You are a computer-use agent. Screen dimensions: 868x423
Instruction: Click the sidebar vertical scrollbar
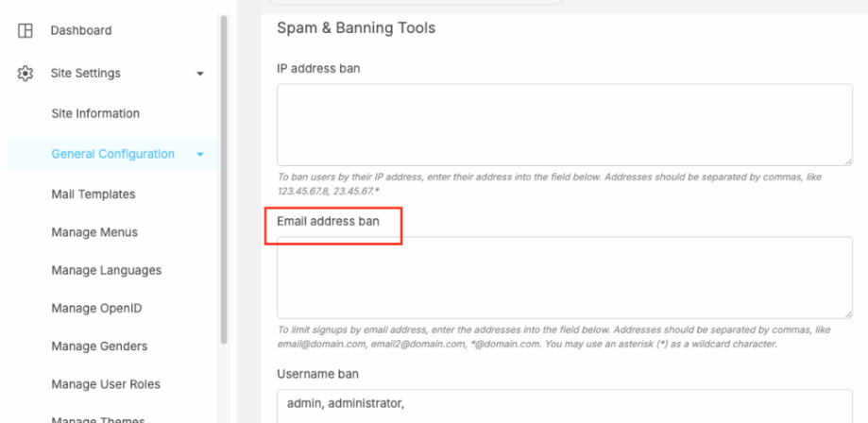click(224, 179)
